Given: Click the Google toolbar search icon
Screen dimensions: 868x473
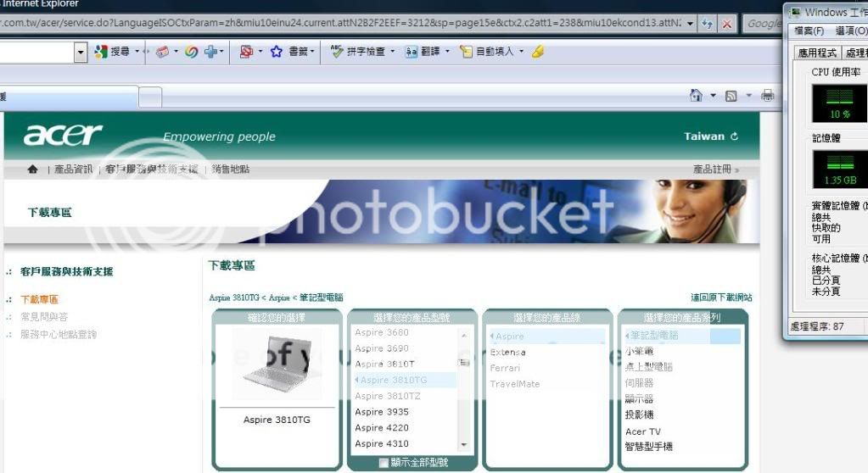Looking at the screenshot, I should coord(101,52).
